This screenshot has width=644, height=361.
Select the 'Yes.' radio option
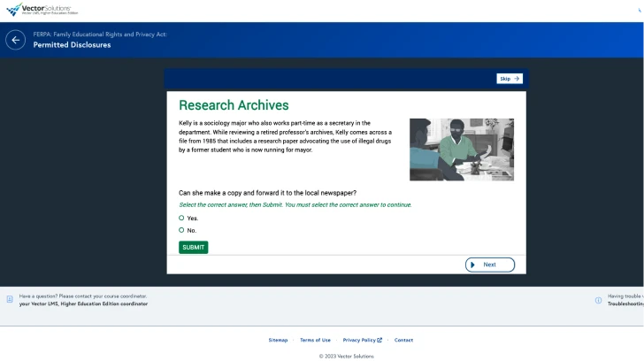[x=181, y=218]
